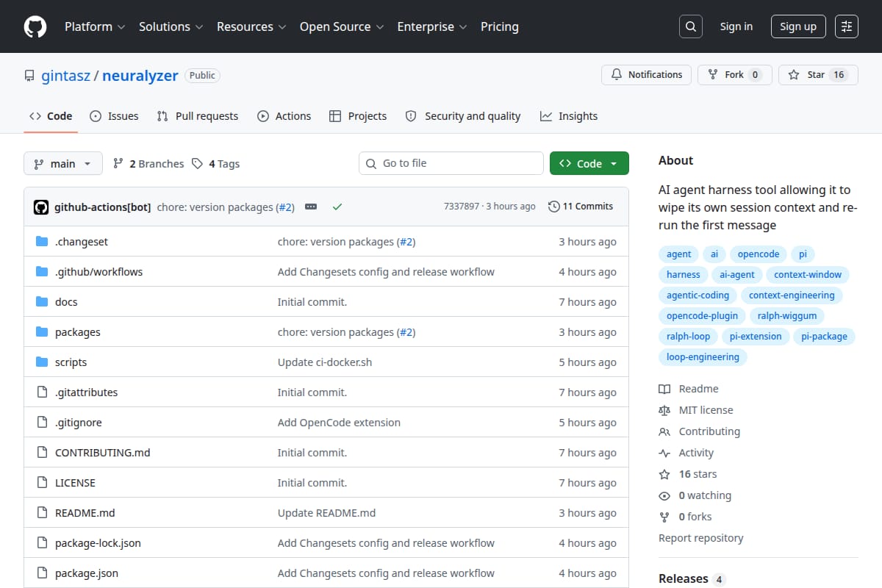Expand the Solutions menu
The width and height of the screenshot is (882, 588).
(170, 26)
